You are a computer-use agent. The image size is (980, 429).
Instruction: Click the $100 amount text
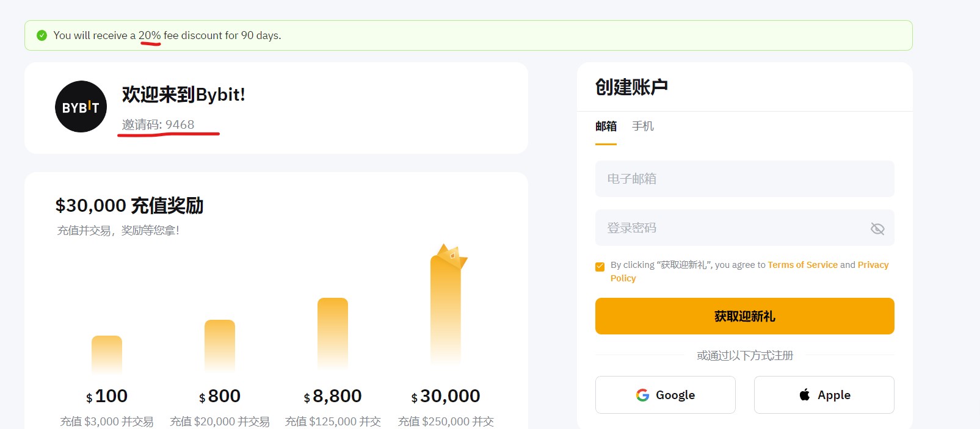[107, 396]
